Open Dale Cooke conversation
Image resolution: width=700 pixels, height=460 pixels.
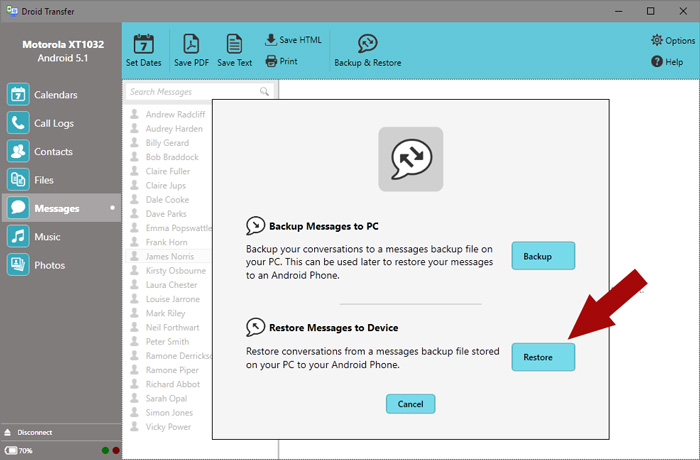tap(168, 200)
